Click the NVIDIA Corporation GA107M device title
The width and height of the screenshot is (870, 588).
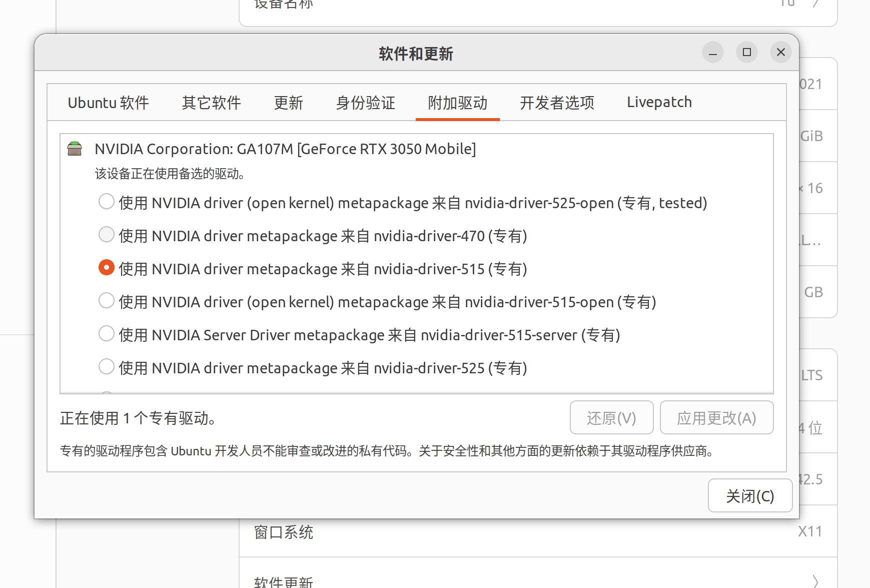click(285, 149)
